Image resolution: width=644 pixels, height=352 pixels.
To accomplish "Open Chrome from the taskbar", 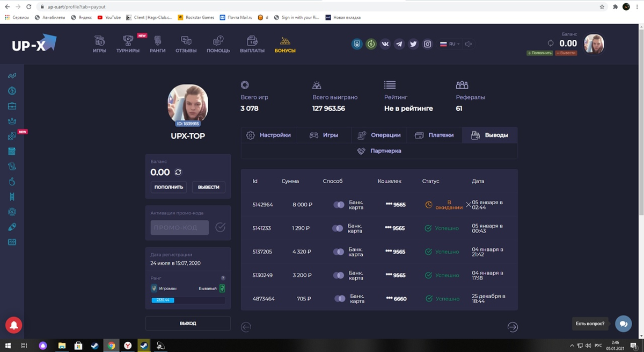I will [x=111, y=346].
